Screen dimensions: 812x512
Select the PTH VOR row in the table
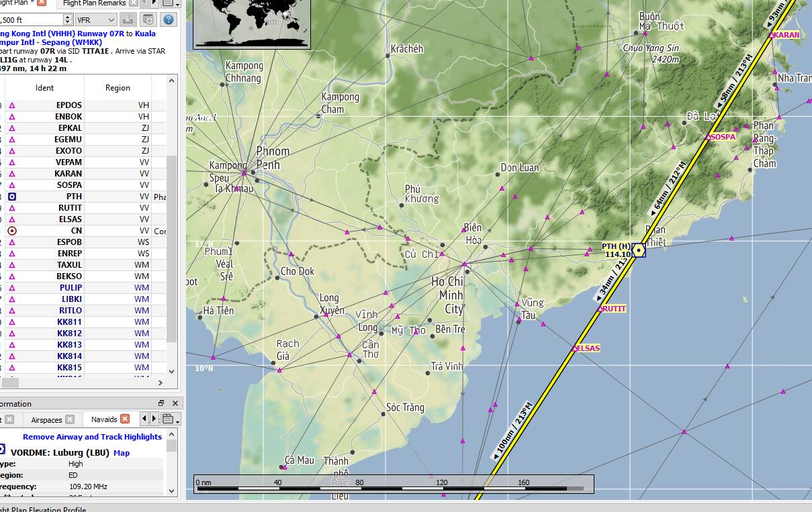(x=83, y=197)
